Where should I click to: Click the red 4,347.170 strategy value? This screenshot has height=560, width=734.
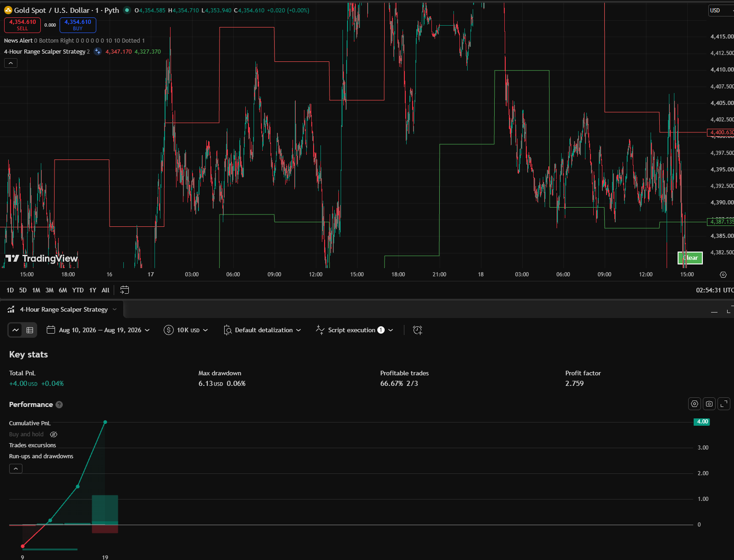(118, 52)
